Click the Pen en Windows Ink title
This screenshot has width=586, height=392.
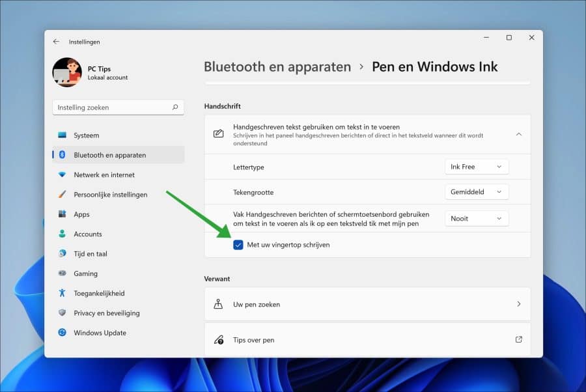click(435, 67)
